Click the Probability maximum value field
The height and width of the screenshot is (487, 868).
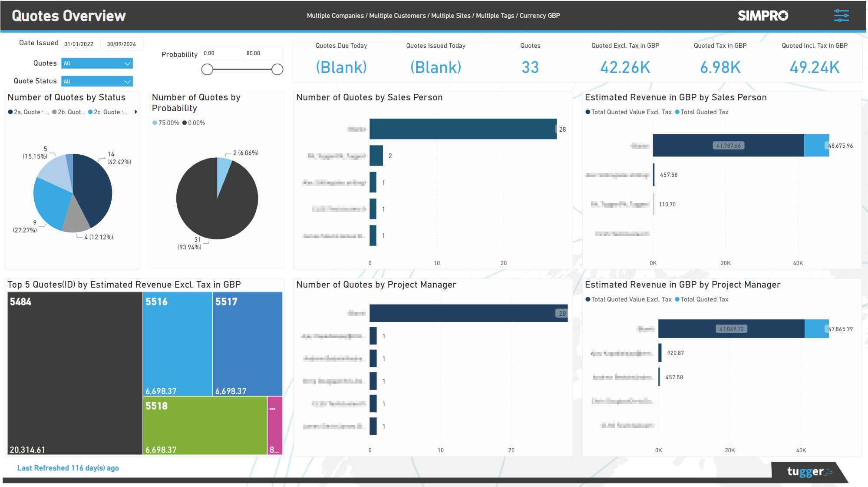click(263, 53)
